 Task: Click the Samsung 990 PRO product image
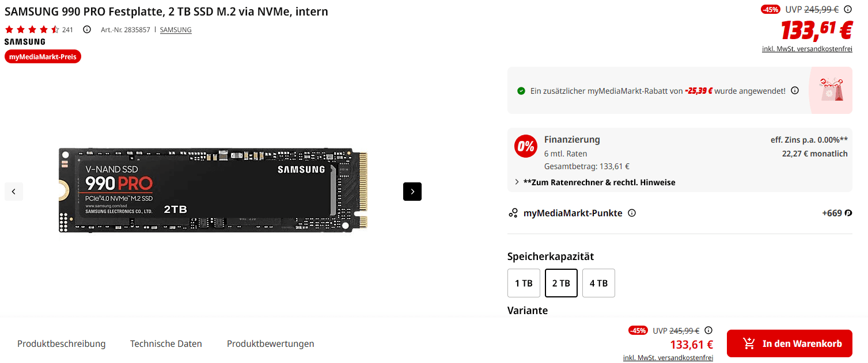pyautogui.click(x=213, y=190)
